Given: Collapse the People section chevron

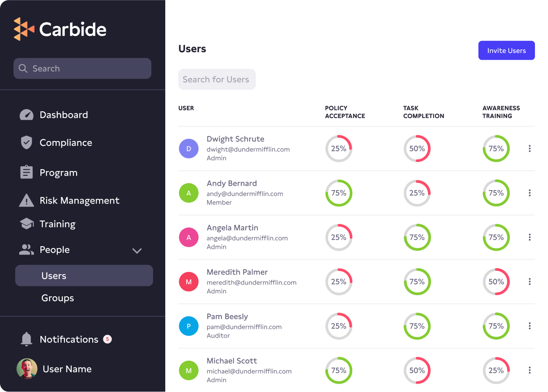Looking at the screenshot, I should coord(137,251).
